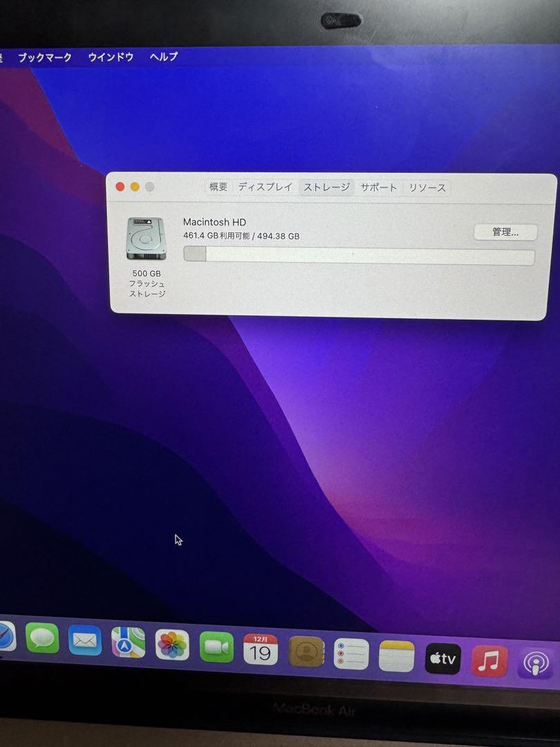560x747 pixels.
Task: Click the 管理... button
Action: point(505,232)
